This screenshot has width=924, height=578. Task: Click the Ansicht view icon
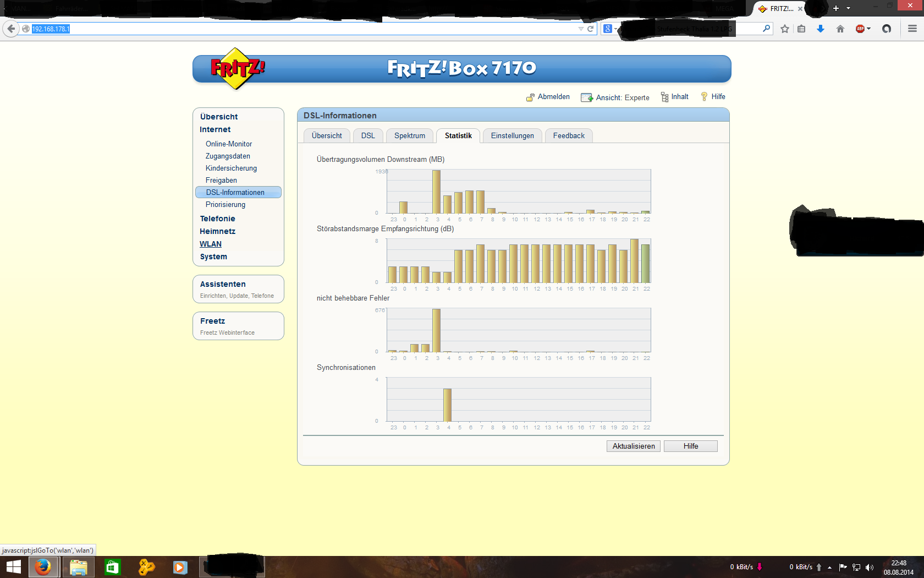(x=587, y=97)
